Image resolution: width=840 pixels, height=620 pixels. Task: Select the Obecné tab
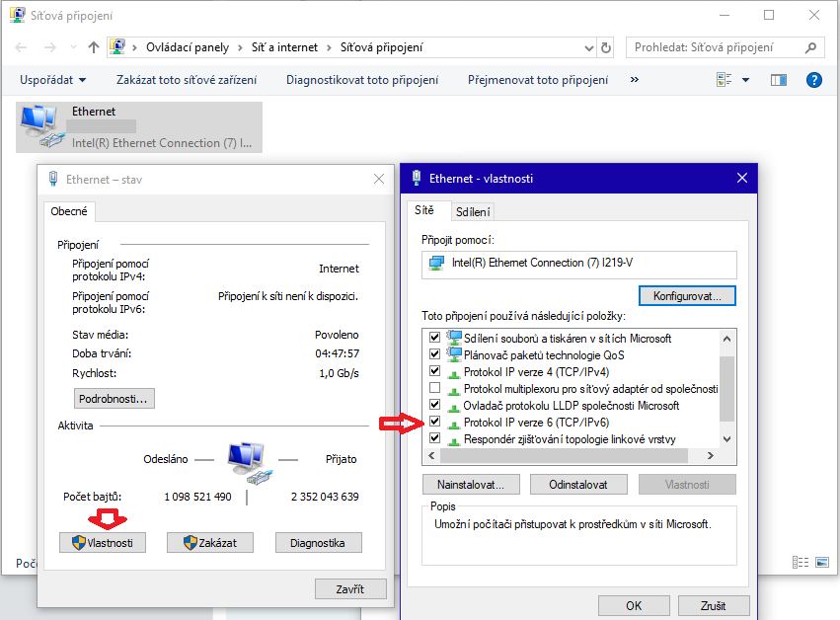pyautogui.click(x=68, y=211)
